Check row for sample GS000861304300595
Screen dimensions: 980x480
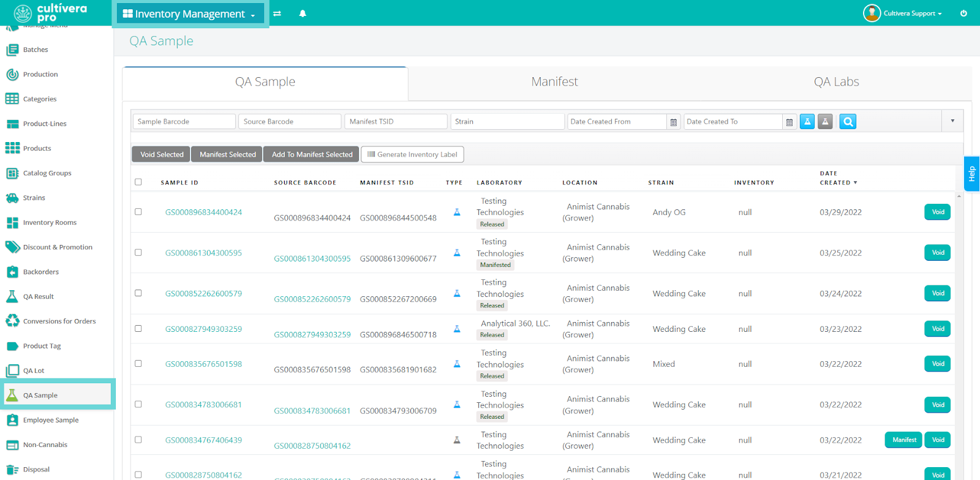click(138, 252)
